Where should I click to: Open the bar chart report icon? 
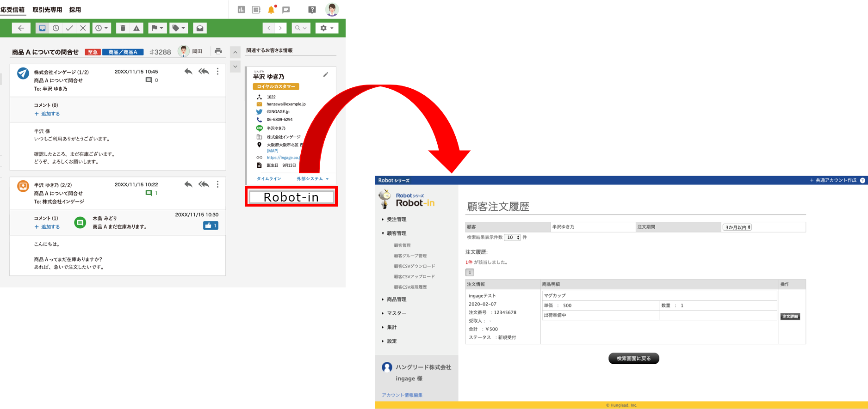point(241,10)
